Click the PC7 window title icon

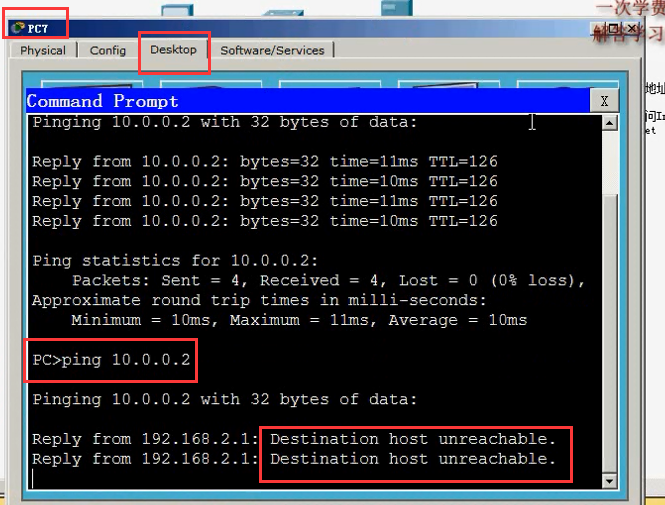click(17, 28)
